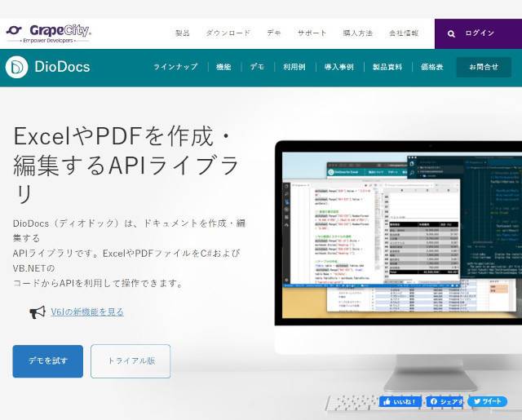The height and width of the screenshot is (420, 522).
Task: Go to デモ in DioDocs nav
Action: click(258, 67)
